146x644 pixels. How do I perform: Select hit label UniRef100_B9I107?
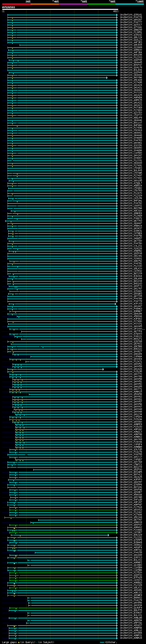(131, 123)
